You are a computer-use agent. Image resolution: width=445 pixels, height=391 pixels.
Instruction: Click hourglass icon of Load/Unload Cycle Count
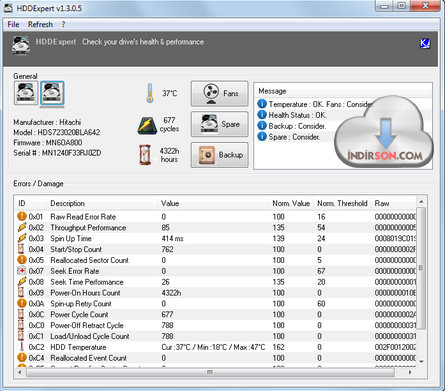pyautogui.click(x=21, y=336)
